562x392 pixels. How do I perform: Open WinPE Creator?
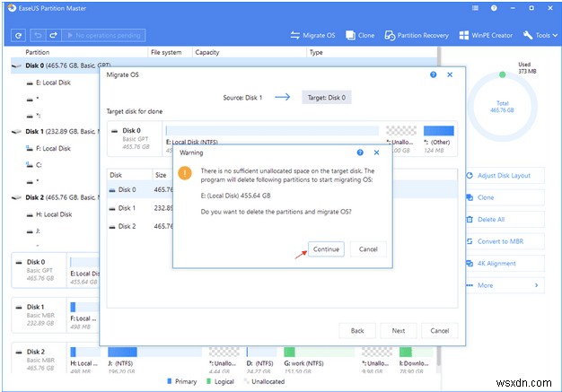click(x=486, y=36)
